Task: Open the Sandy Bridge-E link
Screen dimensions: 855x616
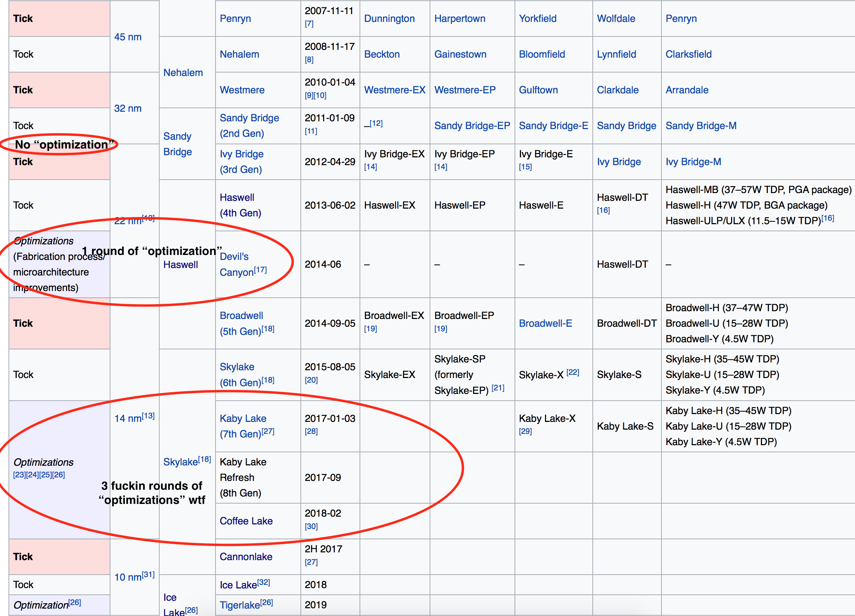Action: [553, 126]
